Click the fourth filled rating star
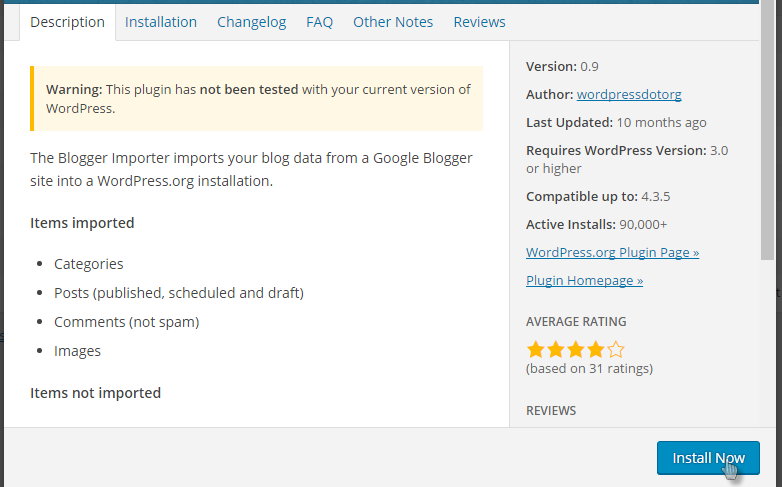The width and height of the screenshot is (782, 487). (x=596, y=349)
